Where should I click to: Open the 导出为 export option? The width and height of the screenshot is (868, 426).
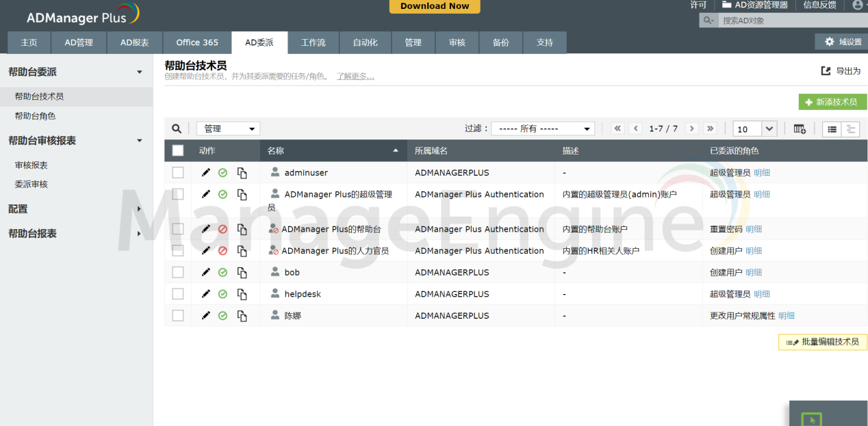click(x=841, y=71)
